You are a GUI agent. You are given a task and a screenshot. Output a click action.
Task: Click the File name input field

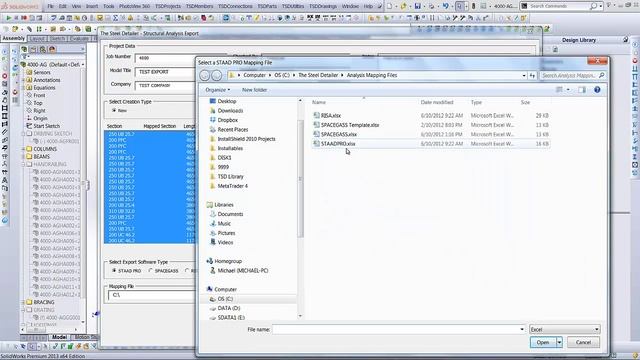tap(396, 329)
